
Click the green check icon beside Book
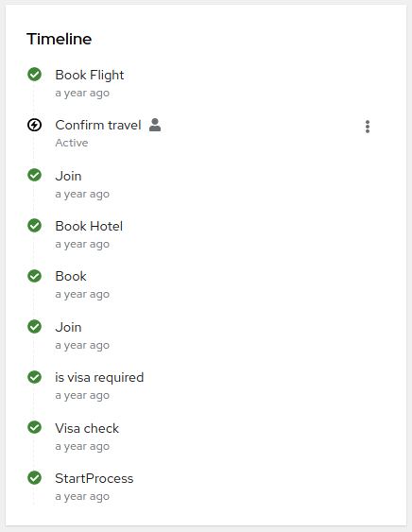(x=34, y=276)
